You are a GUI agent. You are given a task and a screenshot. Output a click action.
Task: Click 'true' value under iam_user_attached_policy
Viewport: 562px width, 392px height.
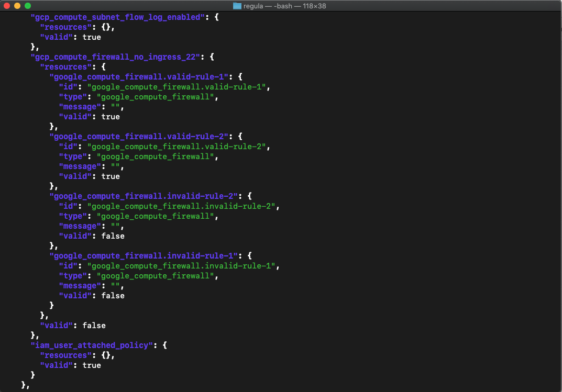pyautogui.click(x=92, y=365)
